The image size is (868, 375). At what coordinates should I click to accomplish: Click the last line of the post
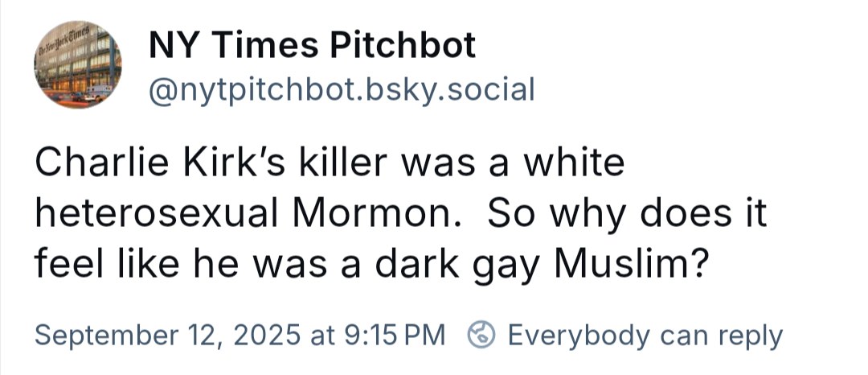[372, 265]
